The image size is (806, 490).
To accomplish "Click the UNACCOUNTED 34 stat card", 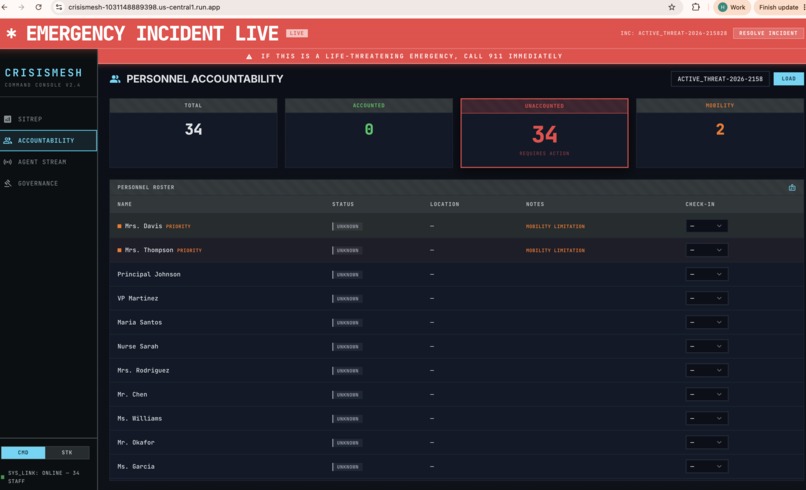I will (544, 133).
